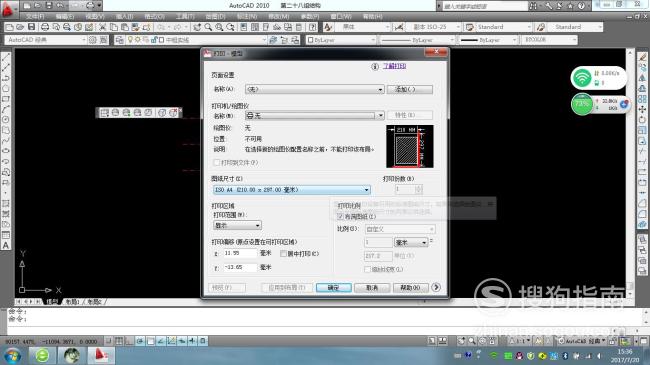Switch to the 布局1 layout tab

[x=73, y=302]
